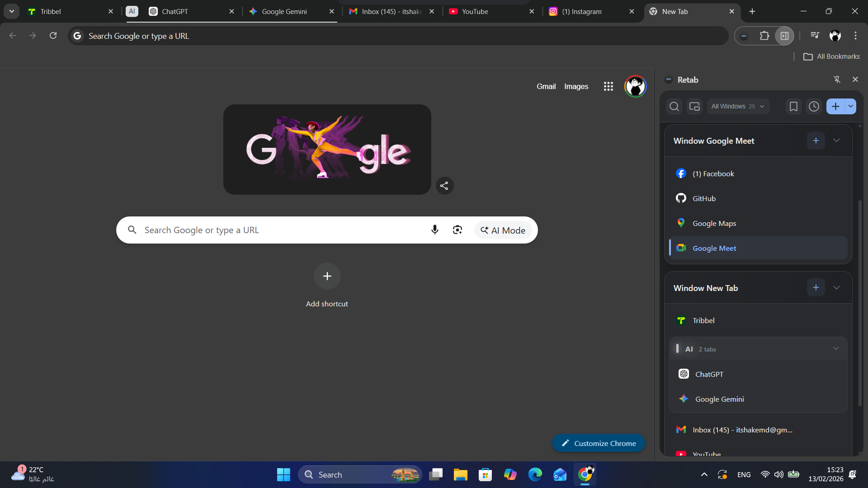The height and width of the screenshot is (488, 868).
Task: Enable AI Mode in the search bar
Action: click(x=503, y=230)
